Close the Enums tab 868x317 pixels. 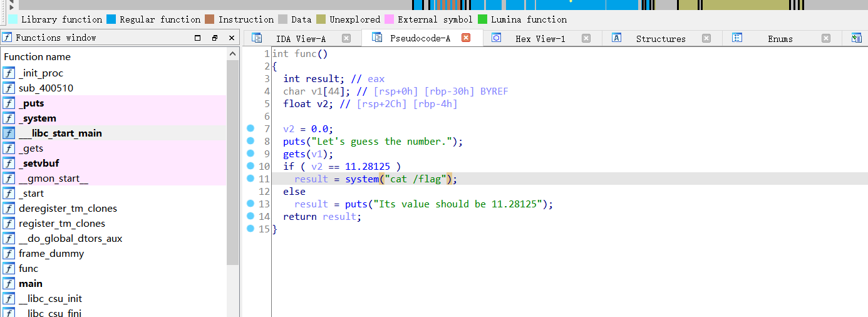826,38
